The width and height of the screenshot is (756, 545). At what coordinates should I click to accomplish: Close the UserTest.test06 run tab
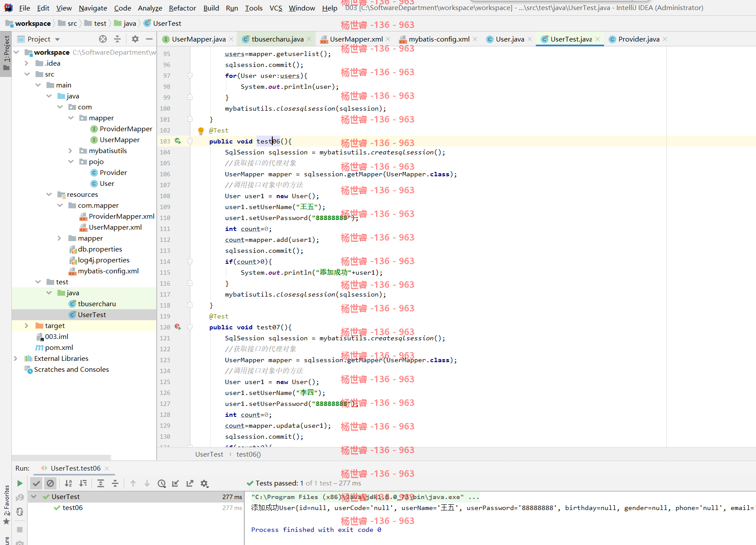pyautogui.click(x=107, y=468)
